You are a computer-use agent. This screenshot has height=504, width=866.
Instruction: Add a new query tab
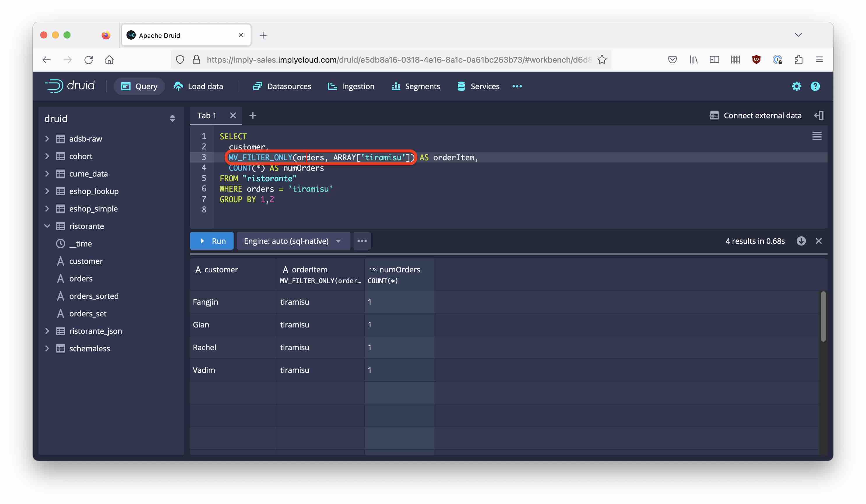[253, 115]
